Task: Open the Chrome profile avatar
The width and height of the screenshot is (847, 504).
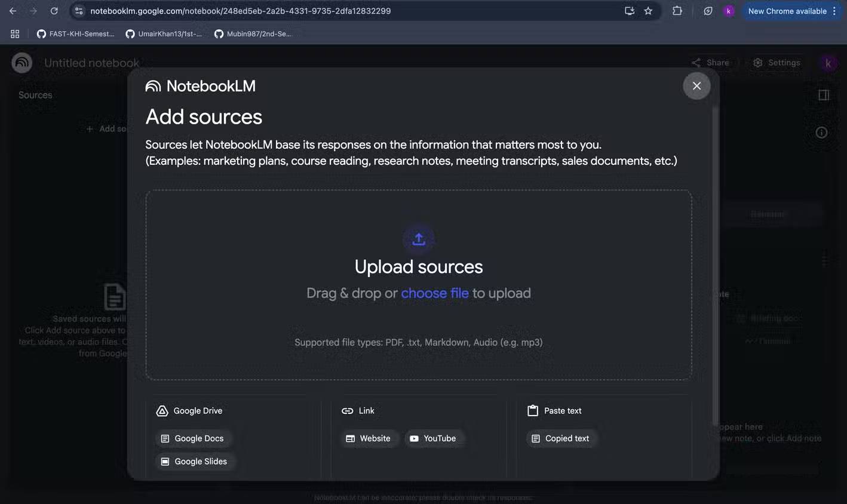Action: [x=729, y=11]
